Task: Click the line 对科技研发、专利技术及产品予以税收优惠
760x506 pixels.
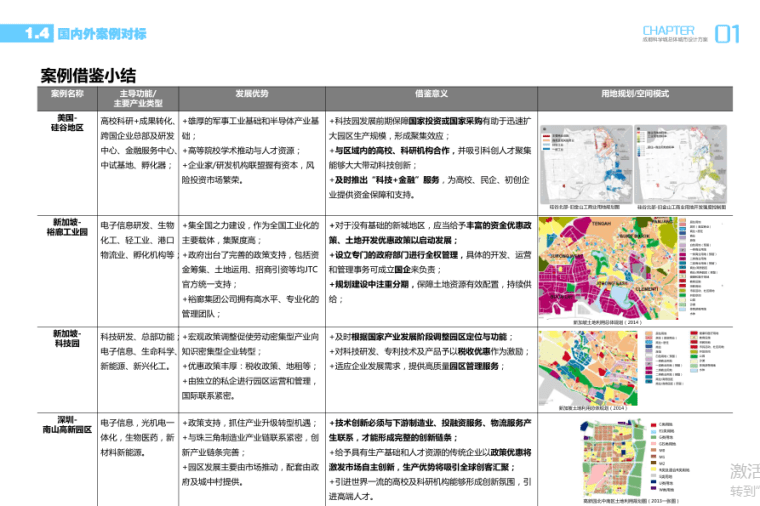Action: point(429,351)
